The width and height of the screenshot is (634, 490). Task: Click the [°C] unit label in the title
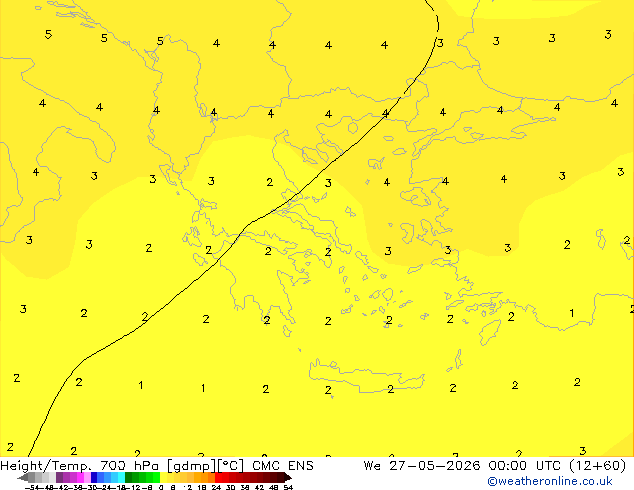pos(231,466)
